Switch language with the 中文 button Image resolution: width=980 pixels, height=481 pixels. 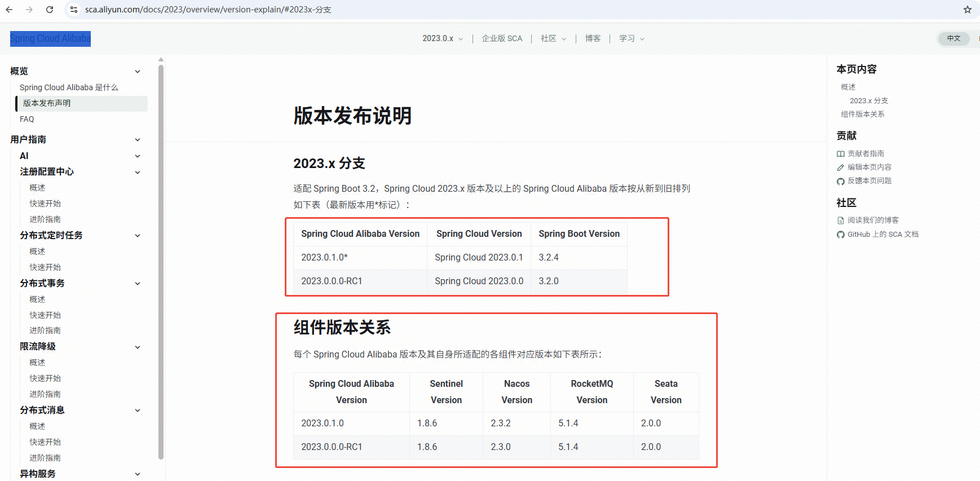(953, 38)
